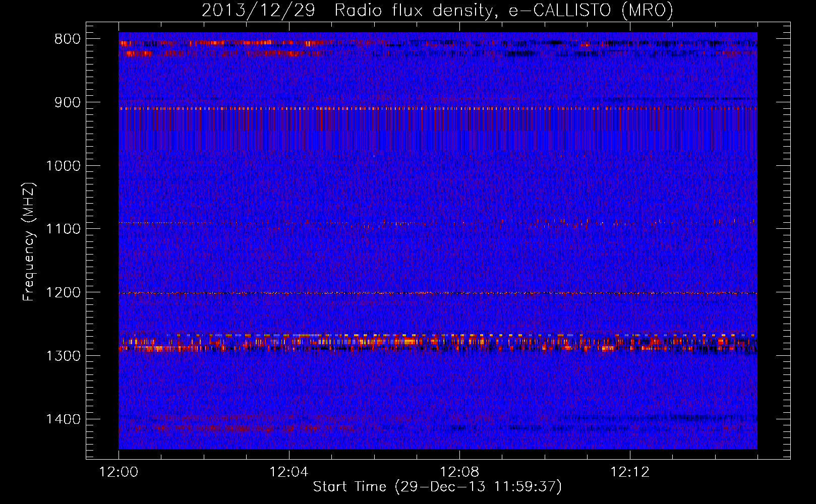Click the "Start Time (29-Dec-13 11:59:37)" label
The image size is (816, 504).
point(437,487)
